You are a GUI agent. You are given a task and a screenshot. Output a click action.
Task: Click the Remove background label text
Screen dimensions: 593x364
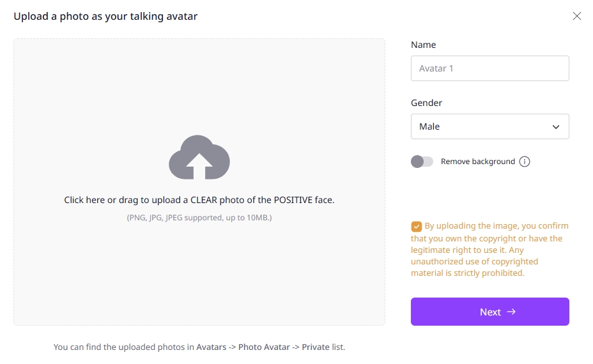[x=477, y=162]
